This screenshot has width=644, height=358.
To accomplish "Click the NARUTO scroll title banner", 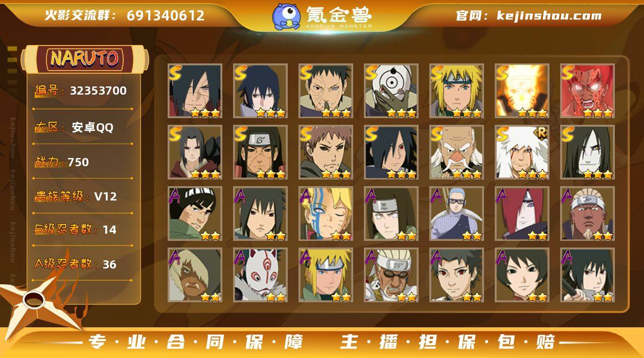I will pos(84,59).
